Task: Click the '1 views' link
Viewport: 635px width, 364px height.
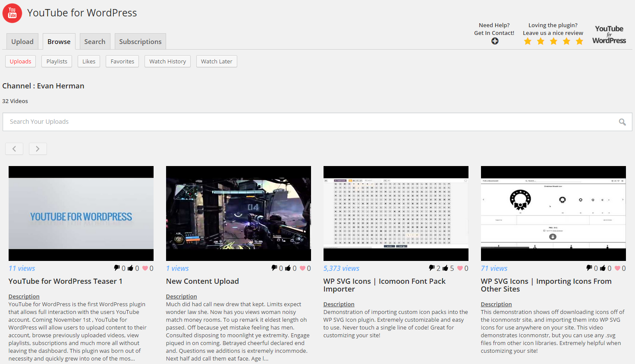Action: click(x=177, y=268)
